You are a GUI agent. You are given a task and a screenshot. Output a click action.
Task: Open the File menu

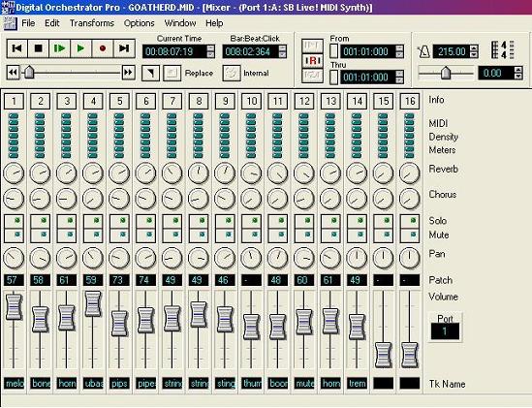point(28,23)
